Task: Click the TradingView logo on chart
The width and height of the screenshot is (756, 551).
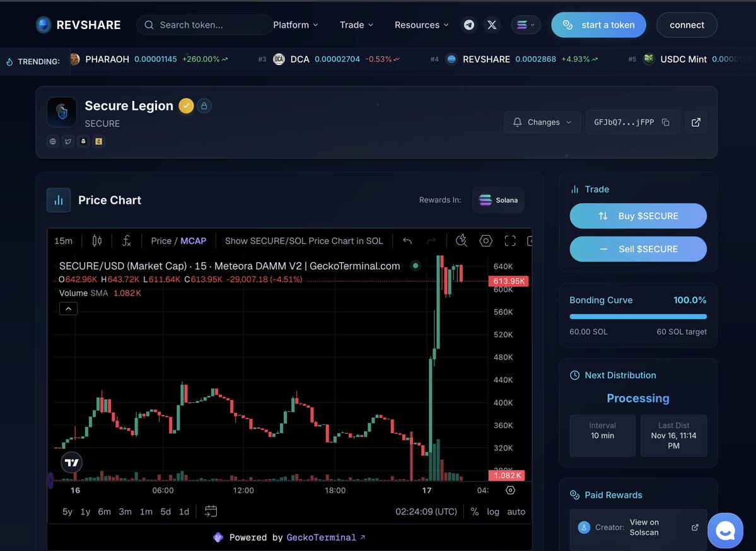Action: 71,462
